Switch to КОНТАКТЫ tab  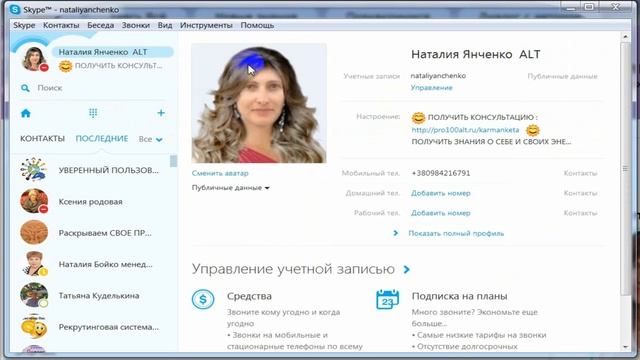[x=42, y=139]
